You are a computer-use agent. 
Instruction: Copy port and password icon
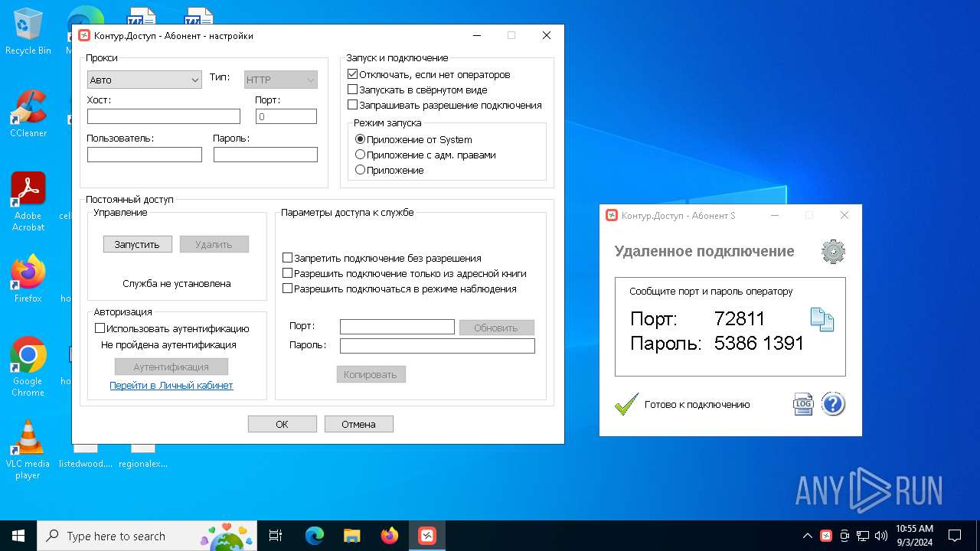[822, 319]
